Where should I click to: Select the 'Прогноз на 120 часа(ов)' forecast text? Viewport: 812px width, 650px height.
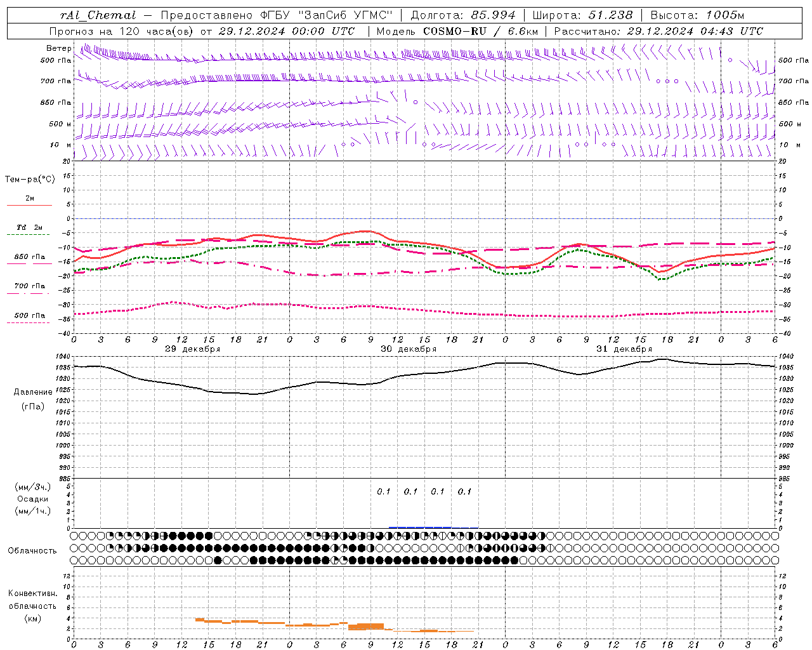122,31
